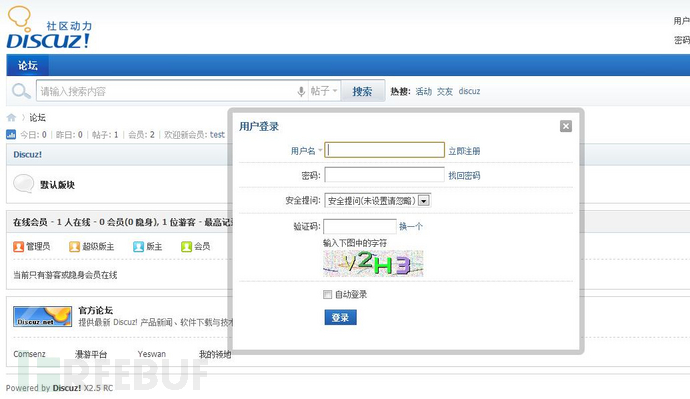
Task: Click the Yeswan friend link
Action: (x=152, y=354)
